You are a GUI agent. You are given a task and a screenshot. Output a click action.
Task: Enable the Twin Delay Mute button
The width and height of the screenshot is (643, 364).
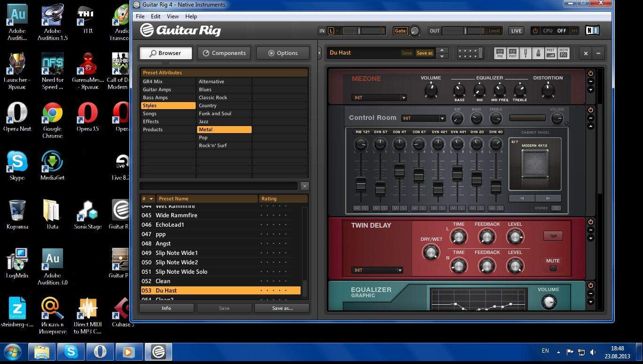point(553,268)
